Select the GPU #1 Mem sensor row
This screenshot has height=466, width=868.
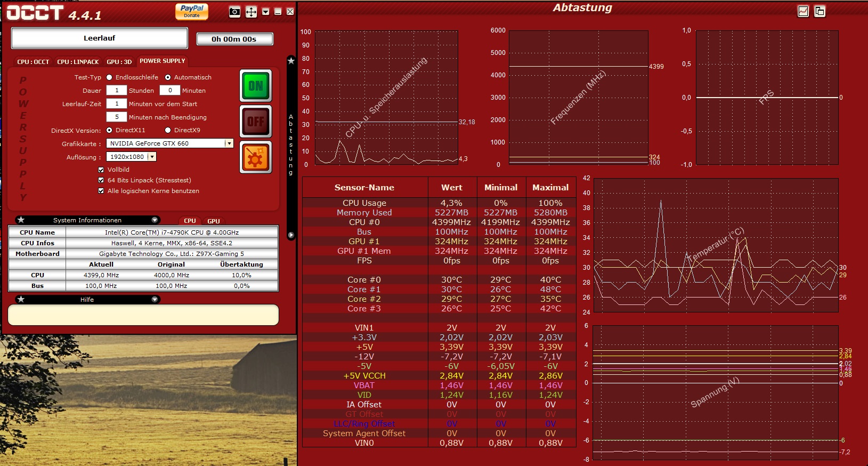click(439, 251)
